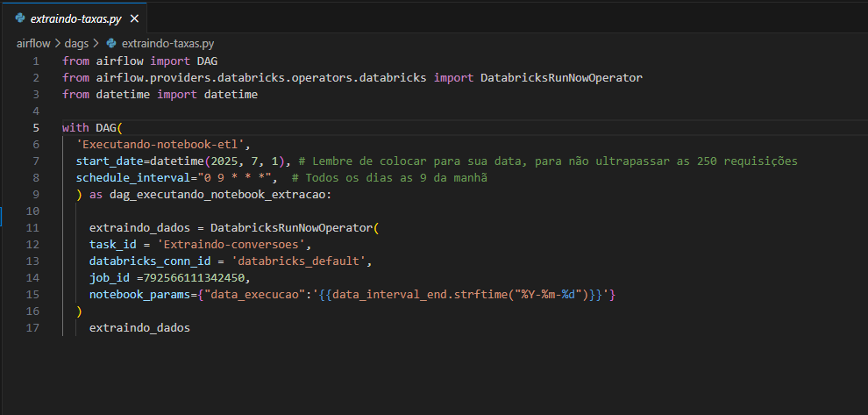Click the Python icon in the breadcrumb

pyautogui.click(x=111, y=43)
